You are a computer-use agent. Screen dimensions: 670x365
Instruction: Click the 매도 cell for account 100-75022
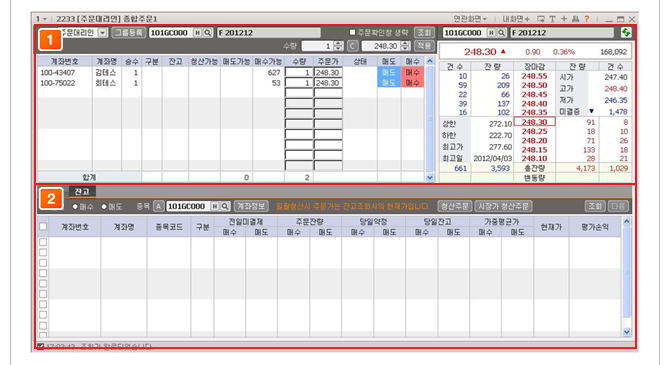click(x=389, y=82)
